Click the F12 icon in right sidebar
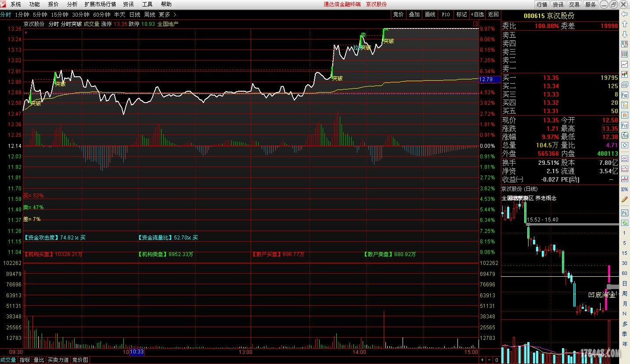The image size is (630, 364). pos(624,125)
